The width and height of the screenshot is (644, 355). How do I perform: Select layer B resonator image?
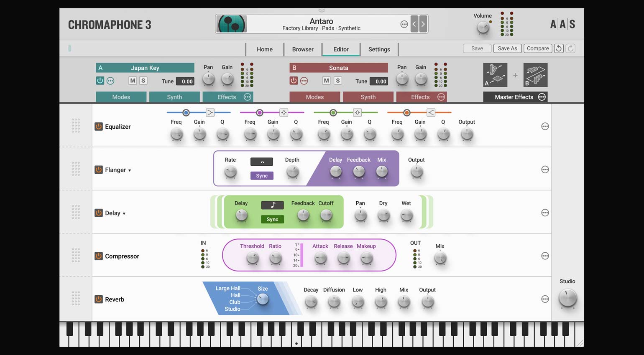click(x=535, y=75)
